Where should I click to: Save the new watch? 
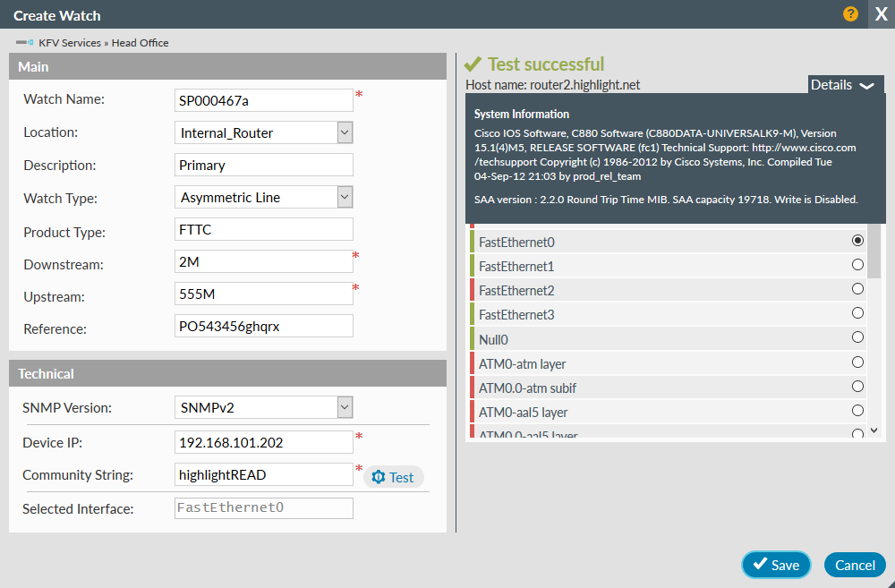pos(776,565)
